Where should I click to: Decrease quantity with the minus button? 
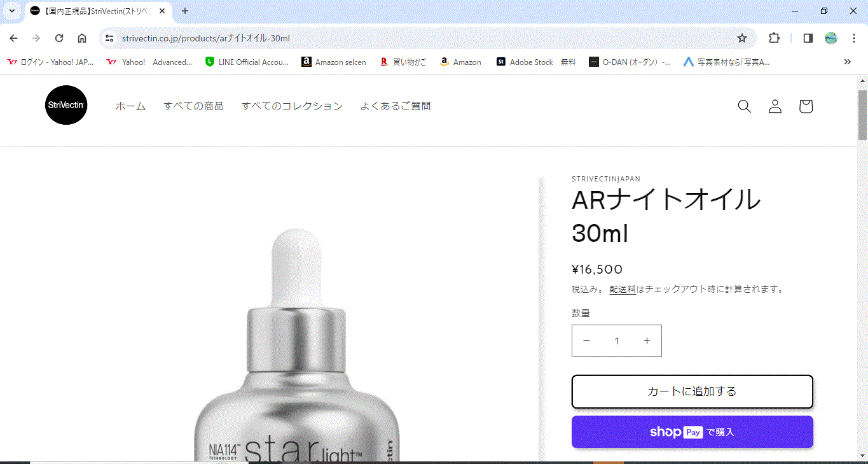point(586,341)
